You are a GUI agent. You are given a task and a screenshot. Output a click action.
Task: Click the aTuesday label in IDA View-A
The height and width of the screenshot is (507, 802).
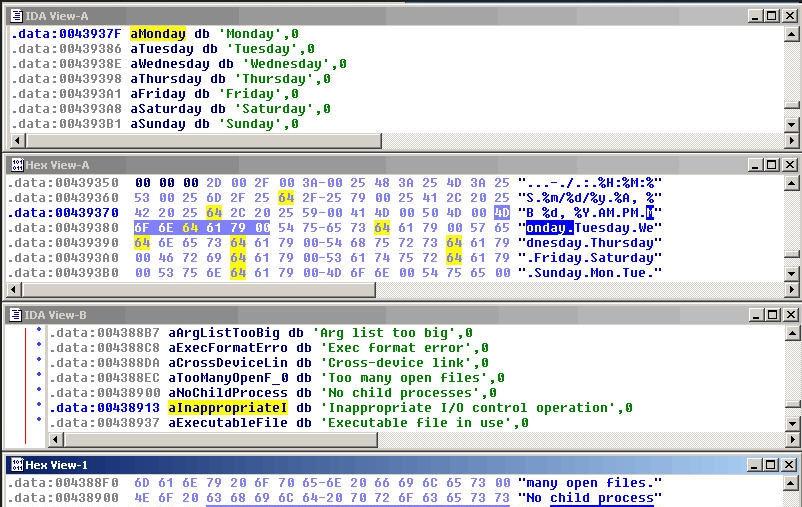[162, 49]
